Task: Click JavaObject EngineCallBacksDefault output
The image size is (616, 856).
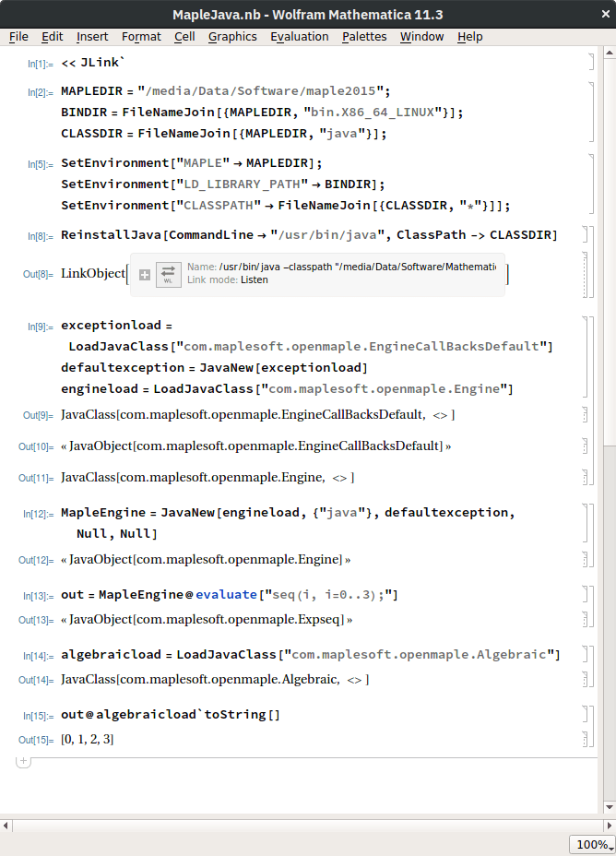Action: tap(255, 446)
